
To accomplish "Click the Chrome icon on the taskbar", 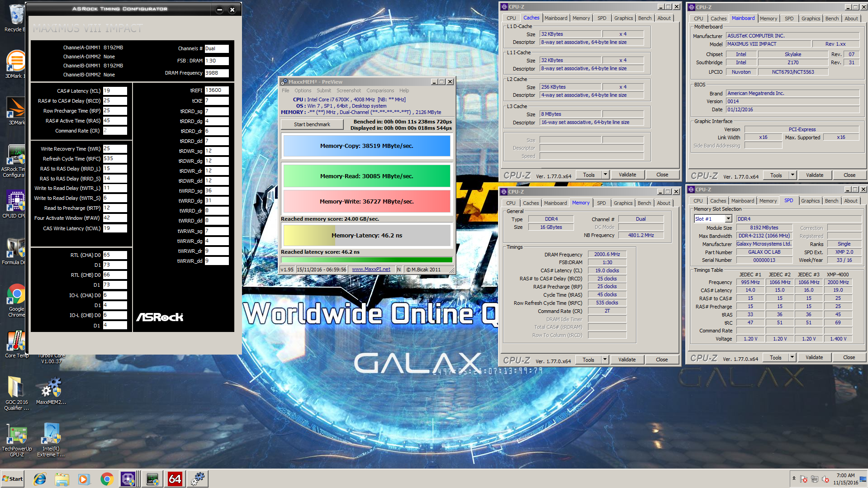I will [x=107, y=479].
